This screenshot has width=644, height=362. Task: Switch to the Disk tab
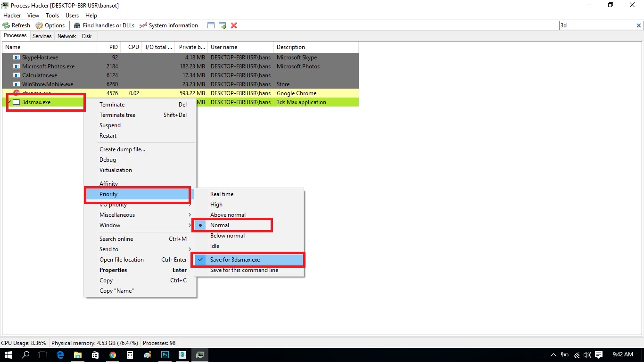(87, 36)
